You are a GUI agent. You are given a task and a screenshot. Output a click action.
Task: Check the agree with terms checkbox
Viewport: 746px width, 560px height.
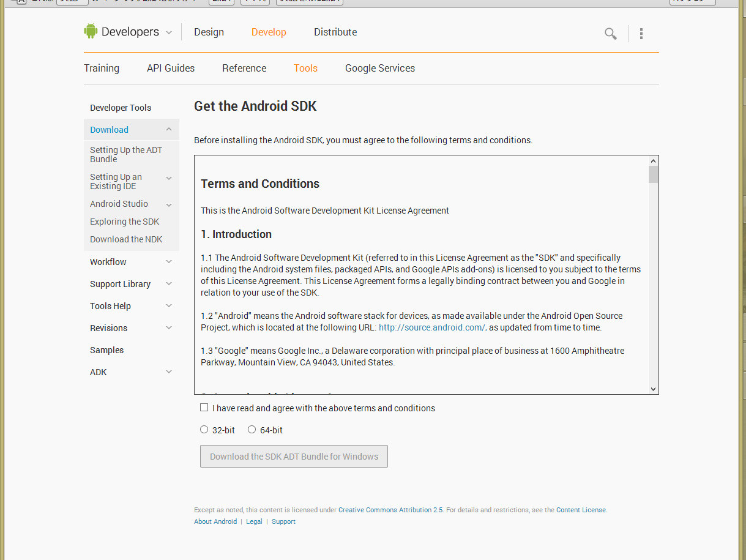click(204, 408)
